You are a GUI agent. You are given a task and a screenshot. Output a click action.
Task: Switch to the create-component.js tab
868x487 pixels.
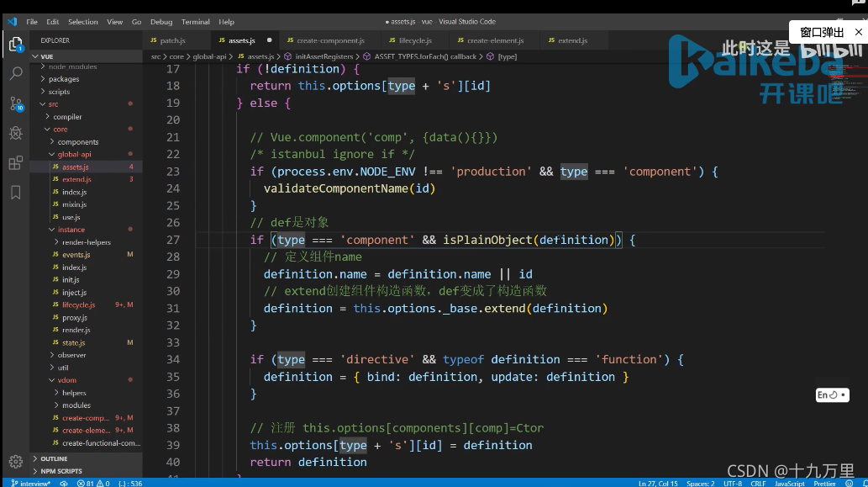(x=330, y=40)
